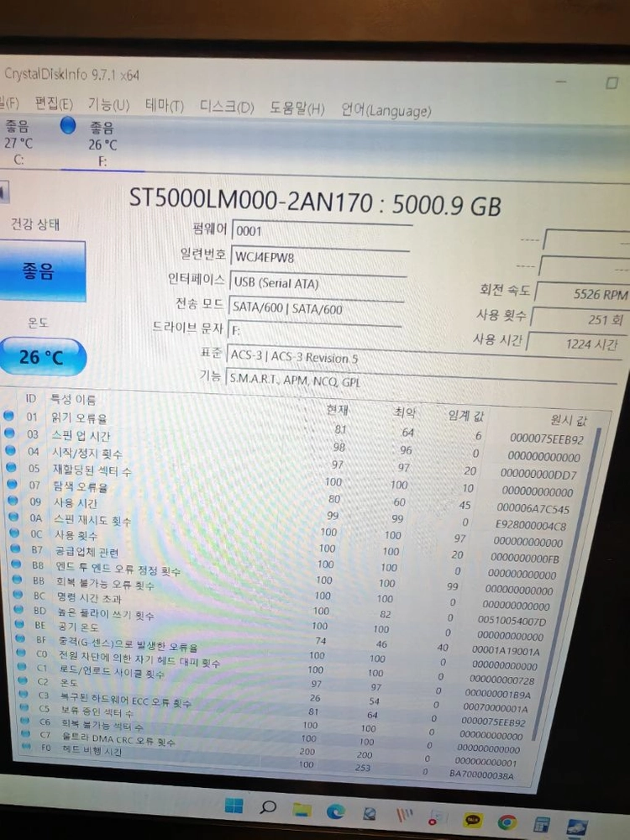Select the F: disk with 26 °C
Image resolution: width=630 pixels, height=840 pixels.
(102, 144)
